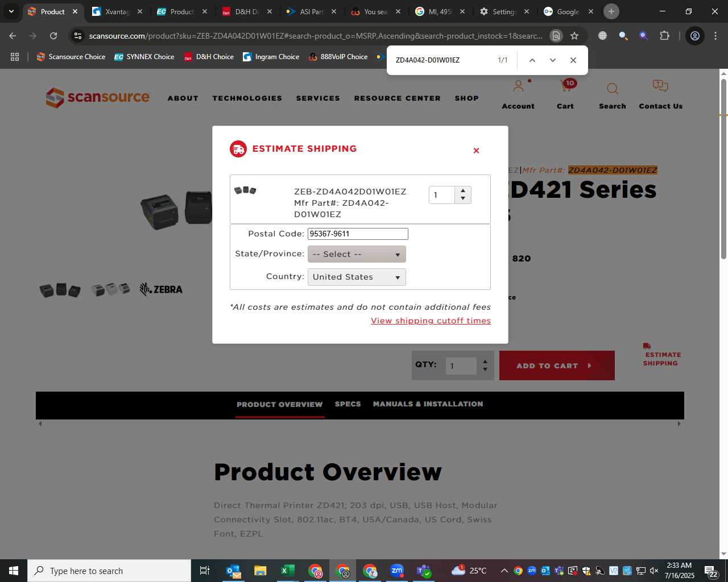Click the quantity field in shipping dialog
The image size is (728, 582).
coord(442,195)
